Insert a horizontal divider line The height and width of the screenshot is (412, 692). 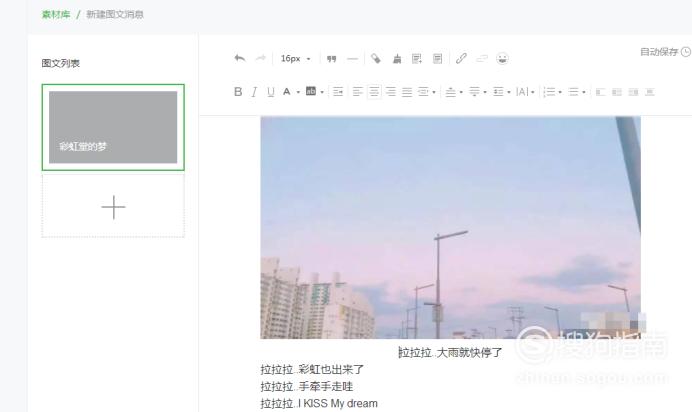[x=352, y=59]
